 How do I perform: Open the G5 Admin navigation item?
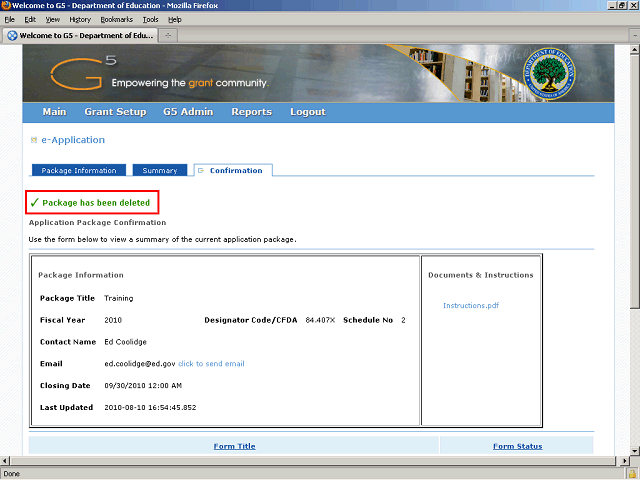(x=188, y=112)
